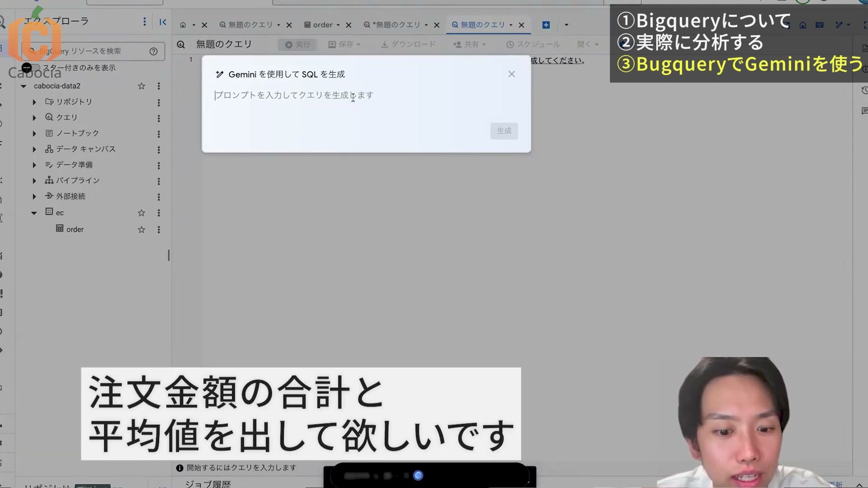
Task: Open the 保存 save dropdown
Action: click(x=344, y=44)
